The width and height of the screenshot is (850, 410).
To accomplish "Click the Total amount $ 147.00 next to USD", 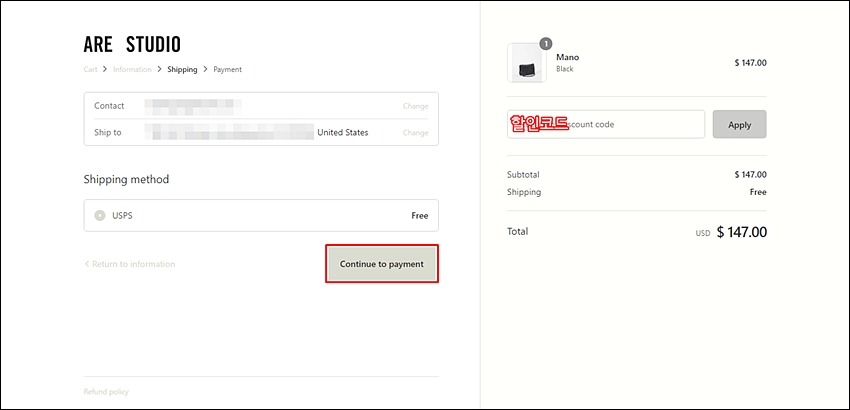I will point(742,232).
